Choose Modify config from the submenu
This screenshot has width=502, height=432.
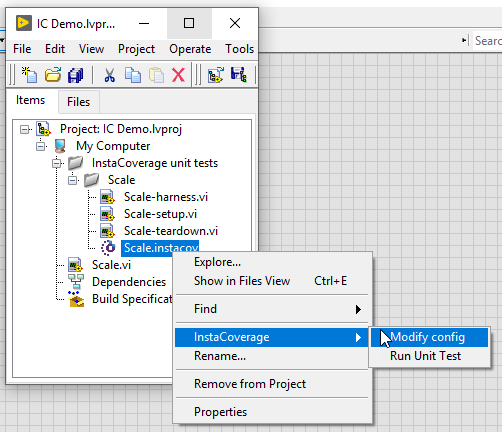coord(429,337)
